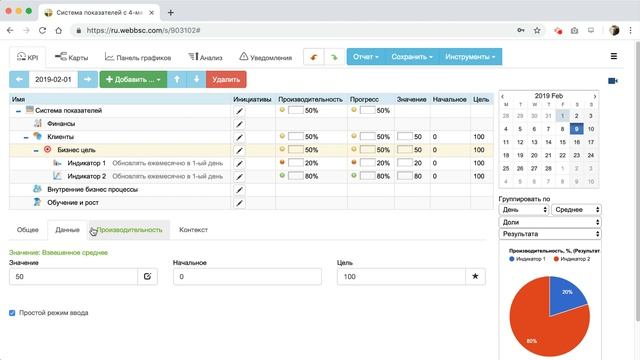Go to next date with right arrow
This screenshot has height=360, width=640.
coord(87,79)
